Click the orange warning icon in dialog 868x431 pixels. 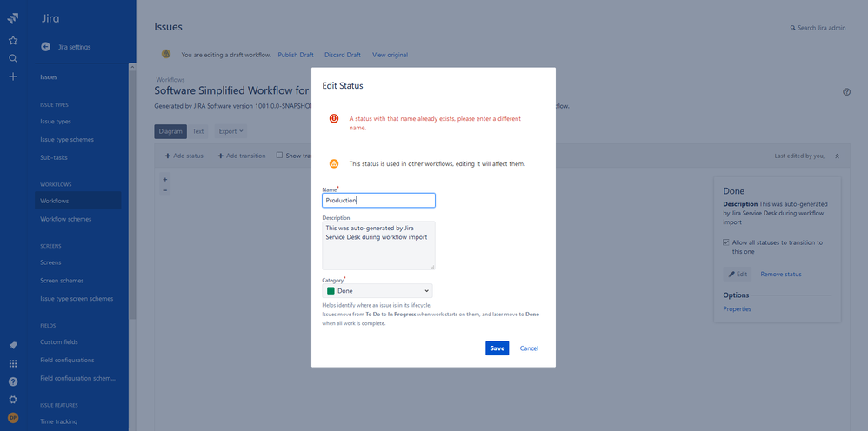click(x=334, y=163)
